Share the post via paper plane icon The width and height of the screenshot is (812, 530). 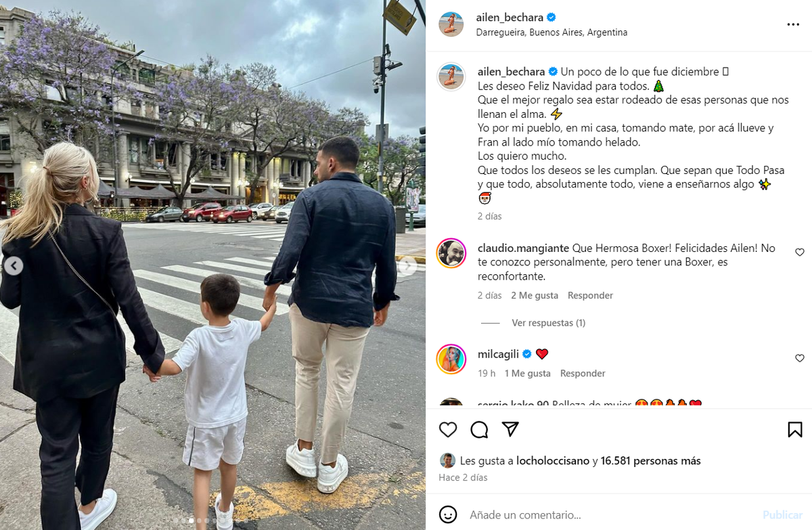510,429
